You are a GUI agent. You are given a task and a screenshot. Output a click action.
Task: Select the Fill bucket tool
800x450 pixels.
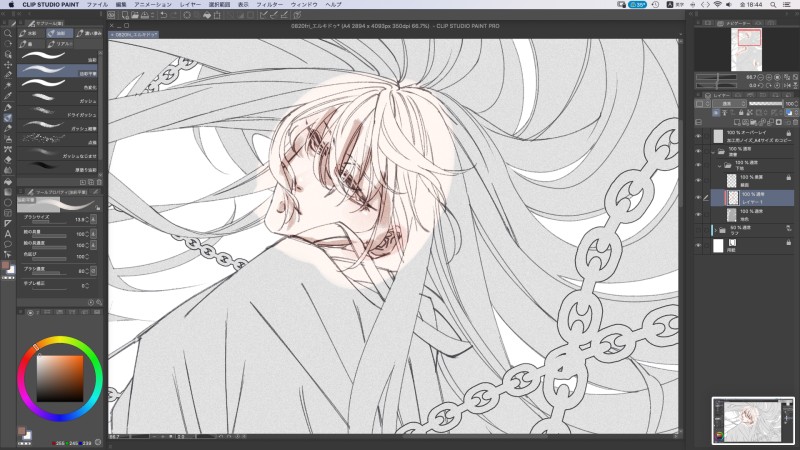(8, 181)
